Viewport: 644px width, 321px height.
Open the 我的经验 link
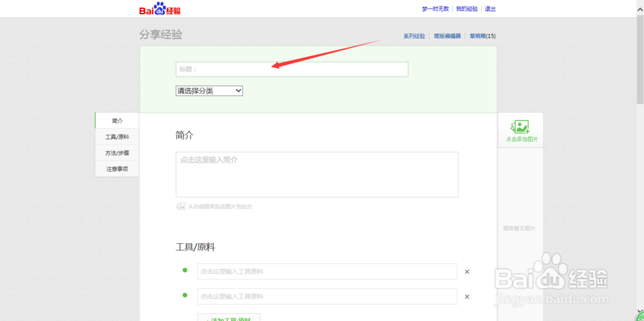click(x=467, y=9)
